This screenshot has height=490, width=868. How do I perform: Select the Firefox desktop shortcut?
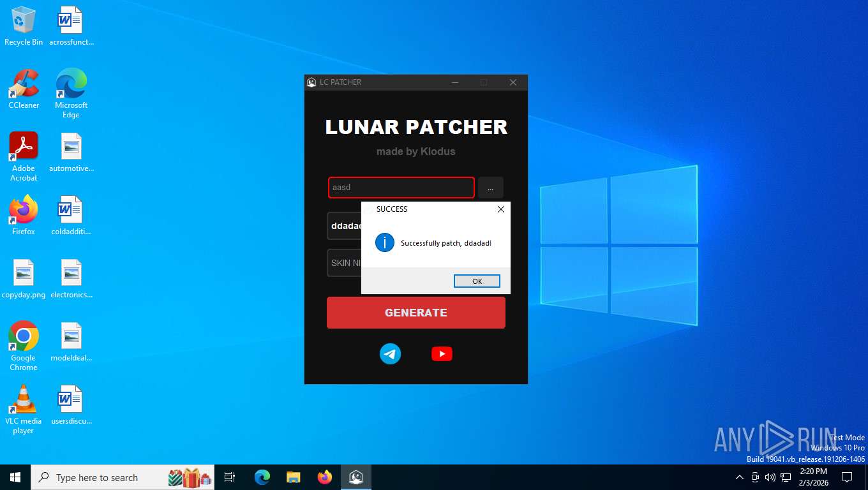(x=24, y=216)
